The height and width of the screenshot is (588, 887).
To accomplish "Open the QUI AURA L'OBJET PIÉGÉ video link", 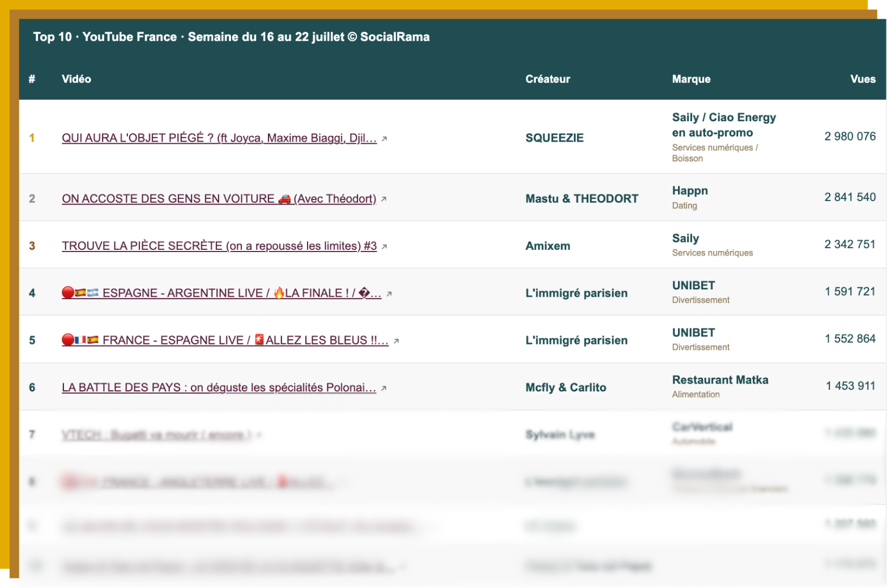I will point(219,138).
